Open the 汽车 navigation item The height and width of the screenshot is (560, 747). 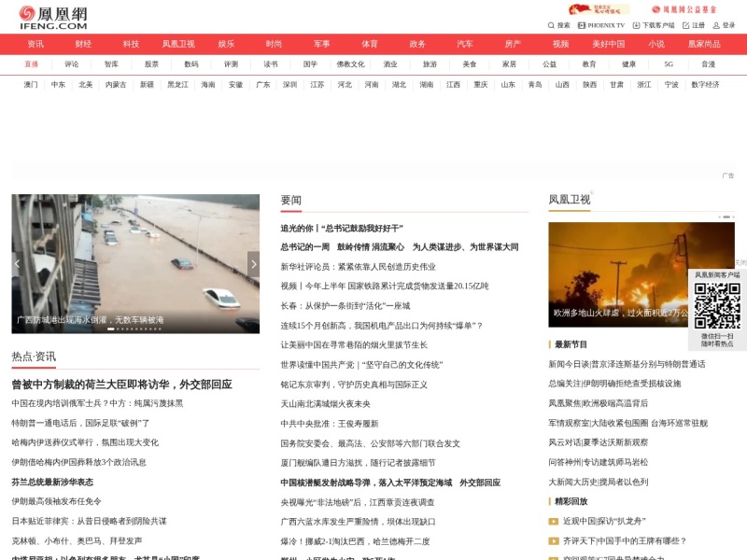tap(464, 44)
